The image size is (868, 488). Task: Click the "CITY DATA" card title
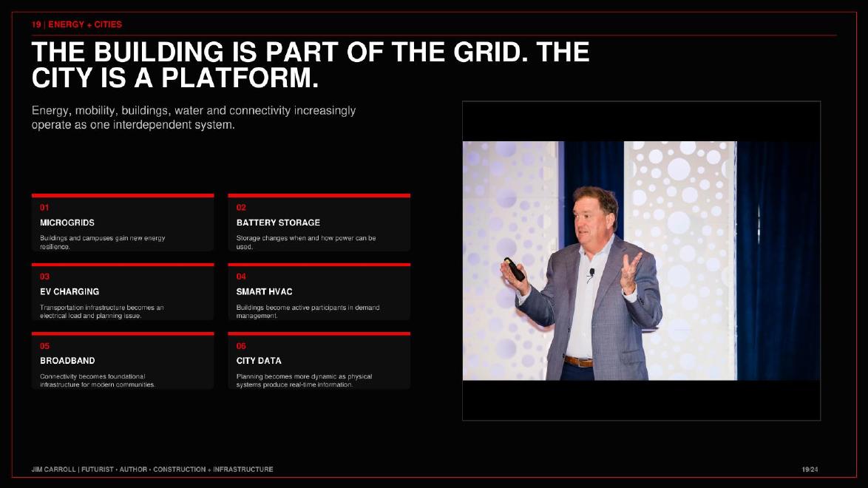click(259, 361)
